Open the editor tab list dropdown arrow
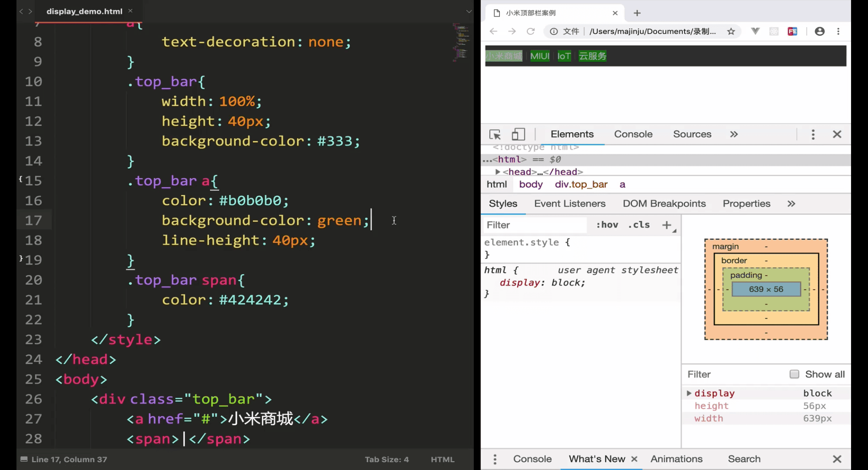This screenshot has height=470, width=868. point(469,11)
